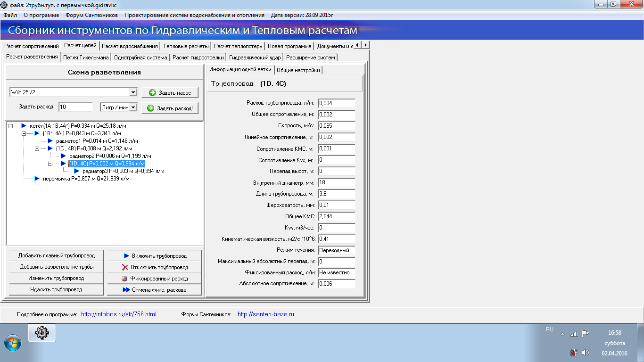Click the network signal tray icon
The width and height of the screenshot is (644, 362).
tap(574, 334)
